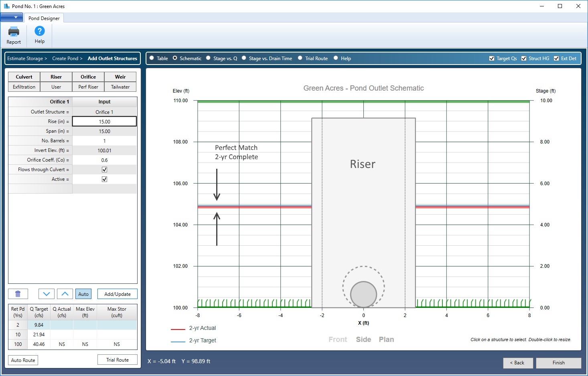Select the Trial Route radio button
Screen dimensions: 588x376
[300, 58]
